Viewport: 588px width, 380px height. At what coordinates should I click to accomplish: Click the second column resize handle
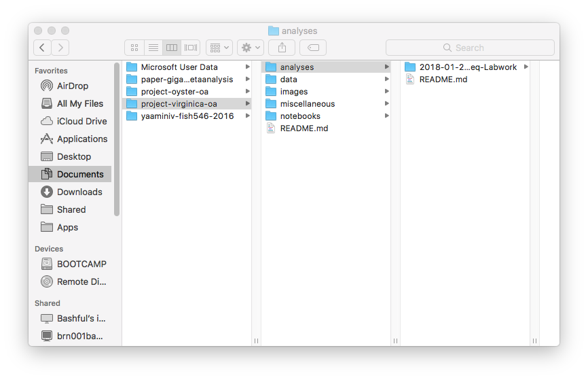tap(395, 341)
